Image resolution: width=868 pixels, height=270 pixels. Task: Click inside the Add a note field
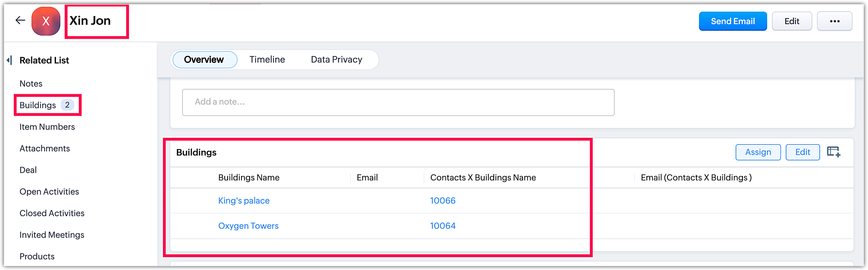(x=398, y=102)
